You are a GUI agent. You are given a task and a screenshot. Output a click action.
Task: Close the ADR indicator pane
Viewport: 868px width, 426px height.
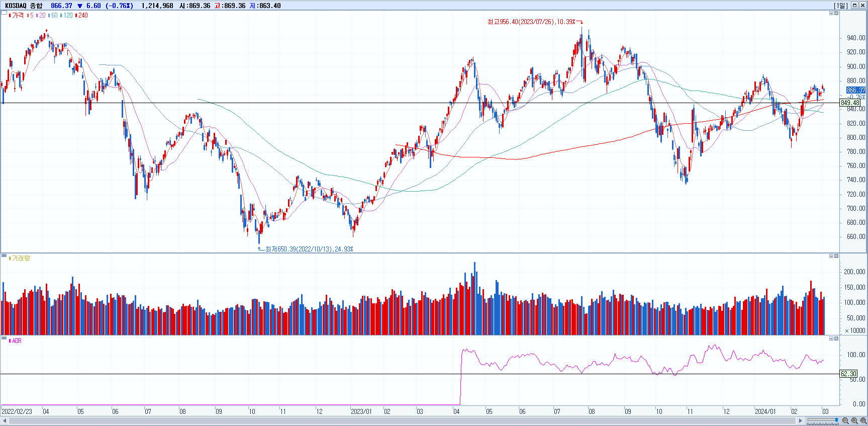point(836,338)
